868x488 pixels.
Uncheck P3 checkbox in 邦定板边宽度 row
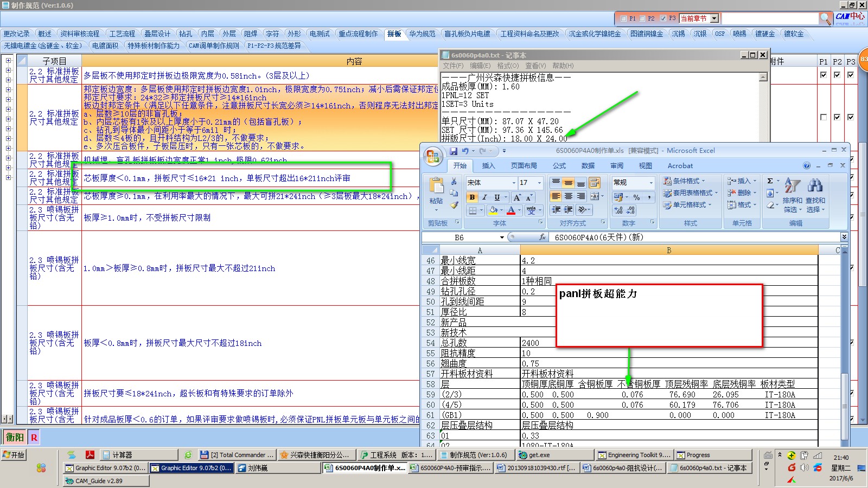851,117
